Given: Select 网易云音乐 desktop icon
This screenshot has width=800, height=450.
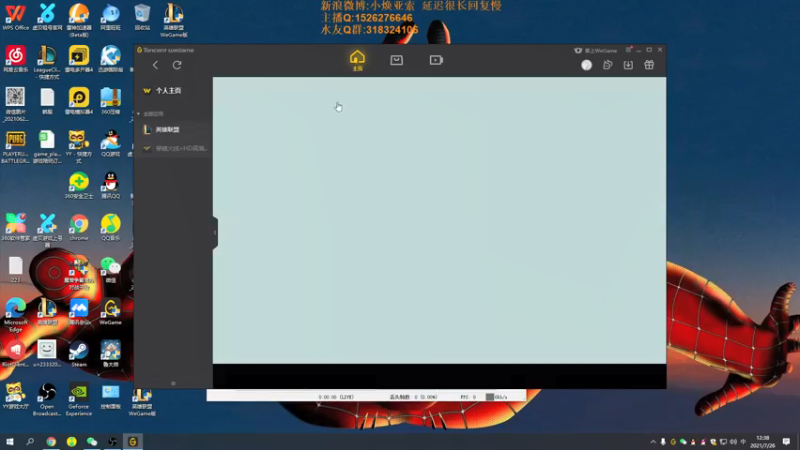Looking at the screenshot, I should tap(15, 59).
